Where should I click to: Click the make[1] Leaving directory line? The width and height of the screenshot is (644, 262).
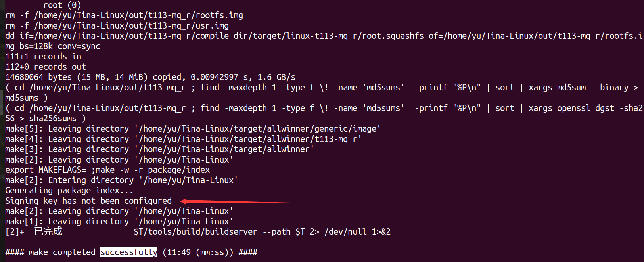coord(119,222)
